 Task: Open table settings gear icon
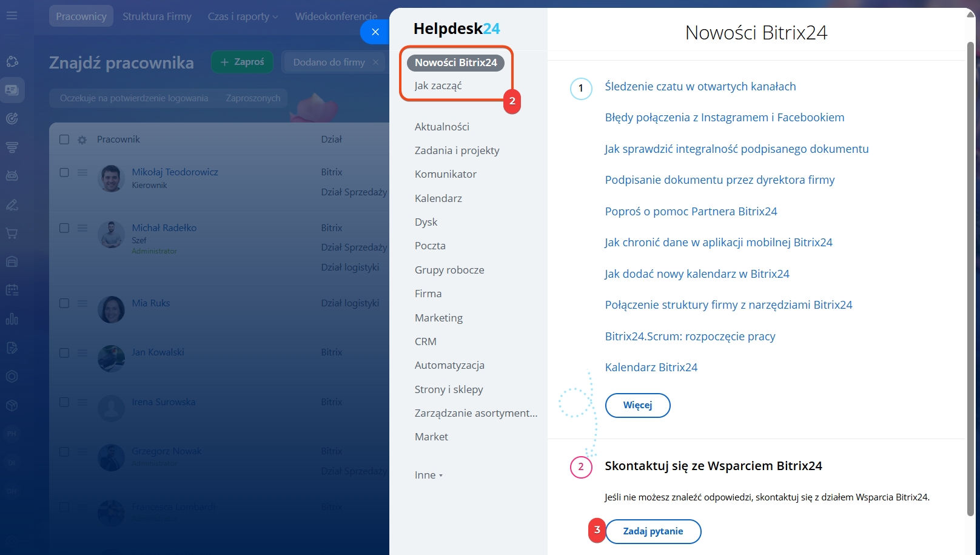click(82, 140)
